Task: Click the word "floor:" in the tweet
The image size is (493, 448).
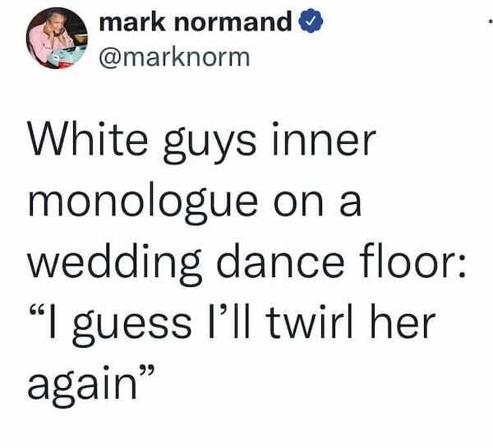Action: tap(414, 260)
